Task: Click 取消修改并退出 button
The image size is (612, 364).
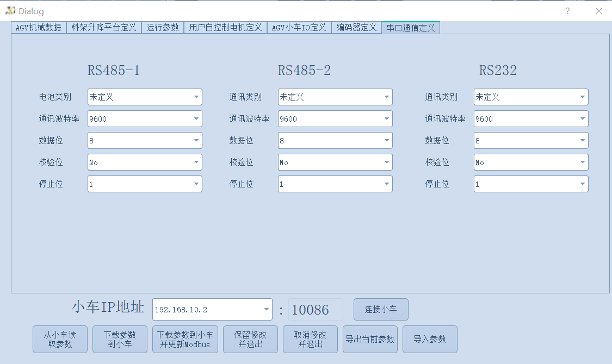Action: (x=310, y=340)
